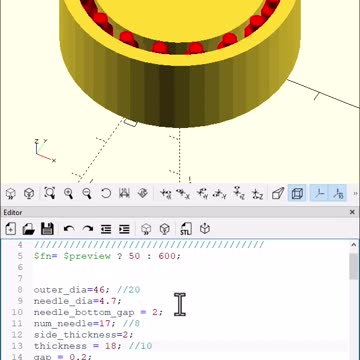This screenshot has height=360, width=360.
Task: Click the comment '//20' on line 8
Action: pyautogui.click(x=128, y=290)
